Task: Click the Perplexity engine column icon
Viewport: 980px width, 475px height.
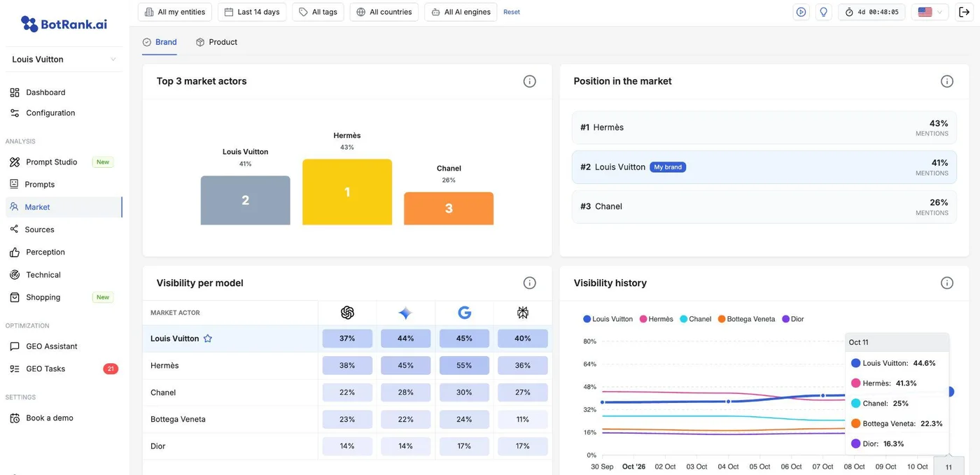Action: [523, 313]
